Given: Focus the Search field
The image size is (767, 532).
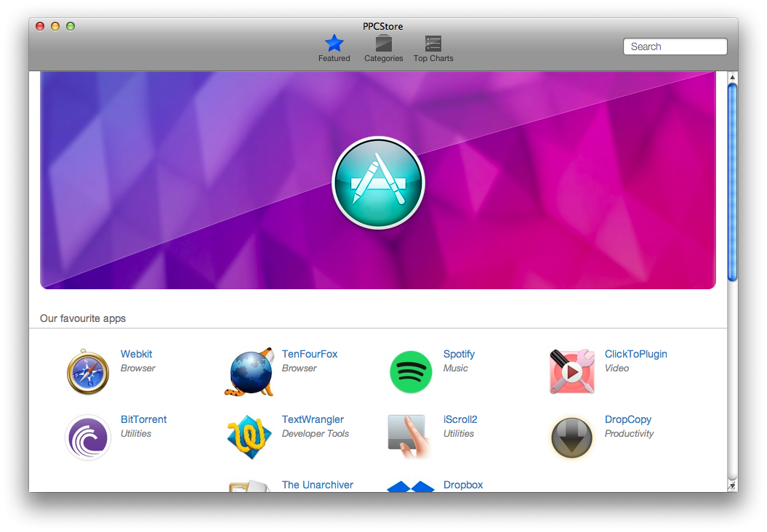Looking at the screenshot, I should [x=675, y=47].
